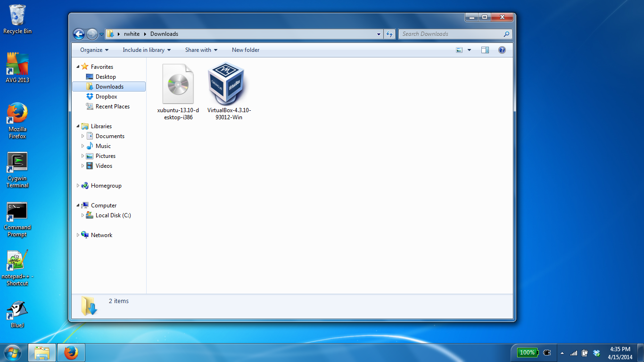
Task: Open the recent pages dropdown arrow
Action: 101,34
